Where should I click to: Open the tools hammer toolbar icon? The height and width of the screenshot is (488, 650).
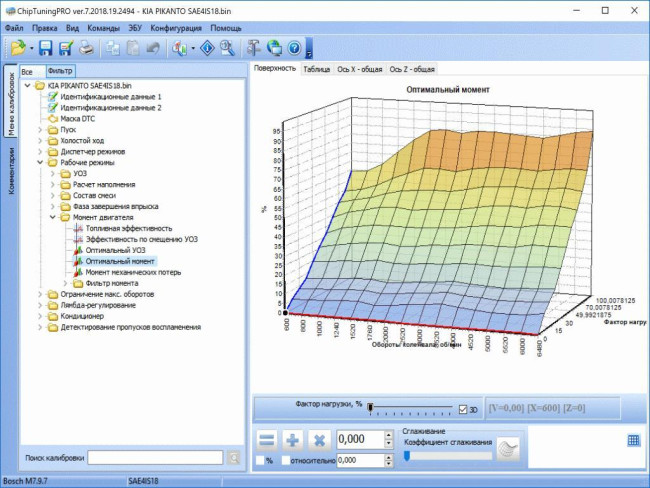pos(254,48)
